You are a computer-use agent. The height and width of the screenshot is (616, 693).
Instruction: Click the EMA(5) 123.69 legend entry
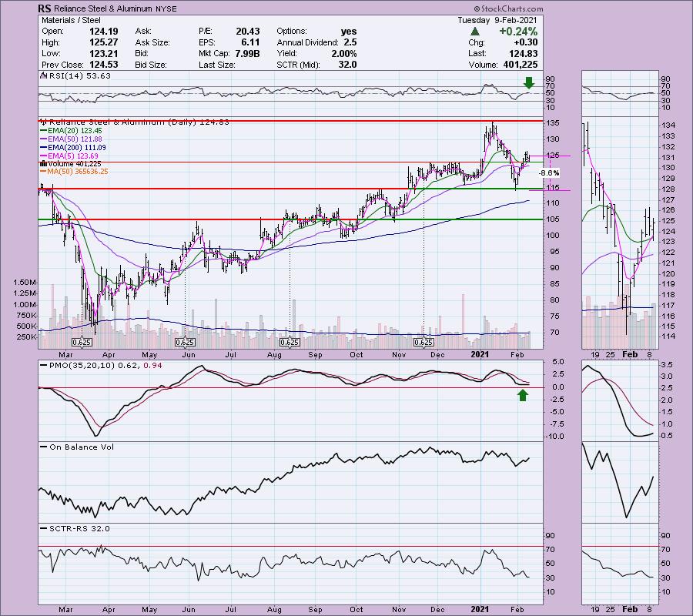pyautogui.click(x=69, y=156)
